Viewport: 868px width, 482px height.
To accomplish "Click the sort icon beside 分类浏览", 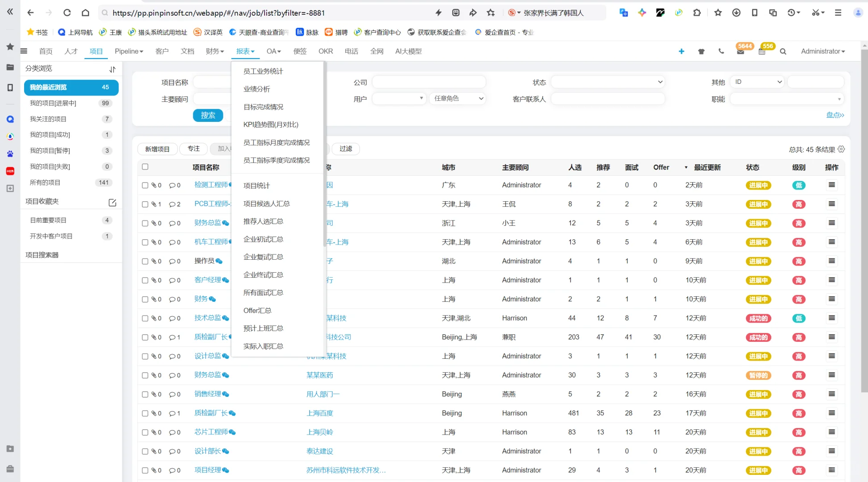I will [x=112, y=68].
